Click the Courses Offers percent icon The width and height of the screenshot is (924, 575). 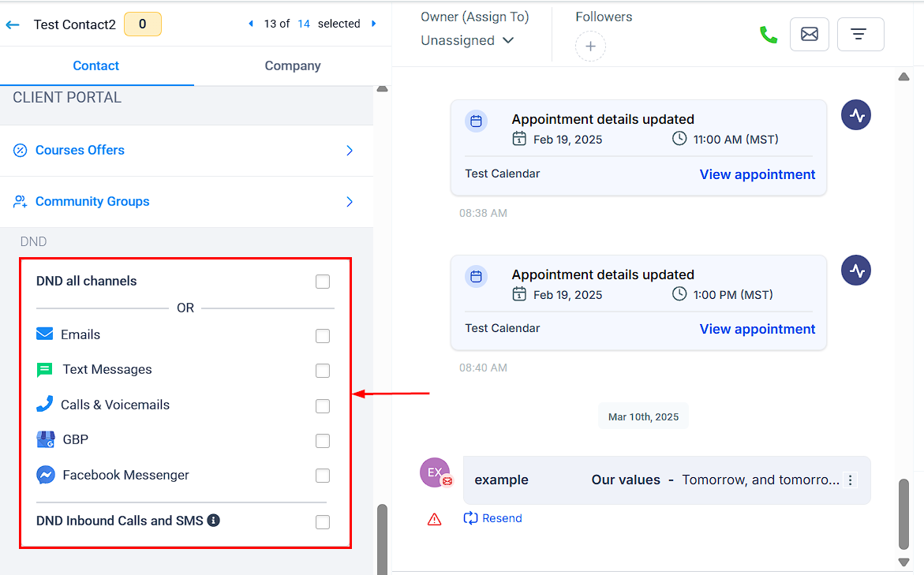(x=20, y=150)
